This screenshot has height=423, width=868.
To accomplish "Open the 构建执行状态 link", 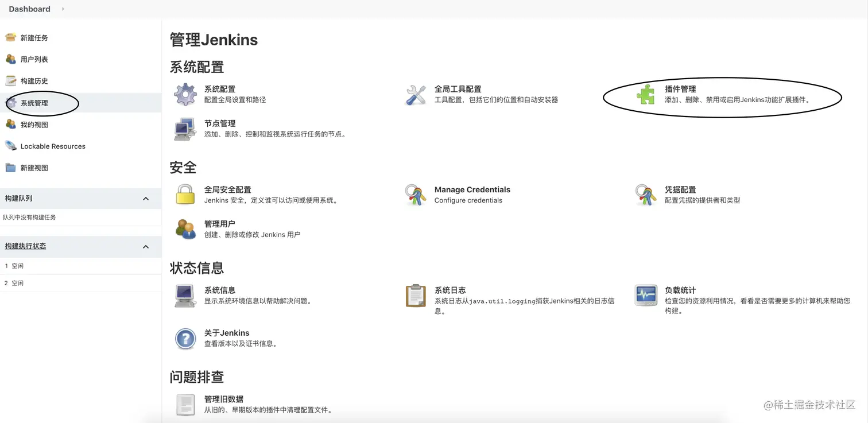I will pyautogui.click(x=25, y=246).
